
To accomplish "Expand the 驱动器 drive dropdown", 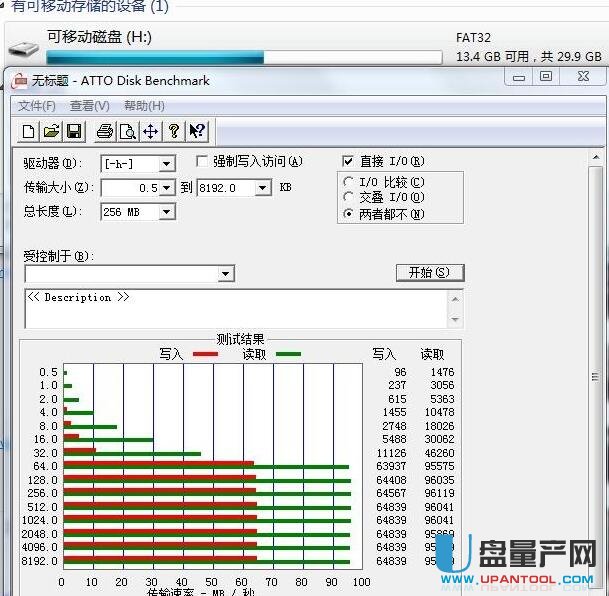I will (x=167, y=163).
